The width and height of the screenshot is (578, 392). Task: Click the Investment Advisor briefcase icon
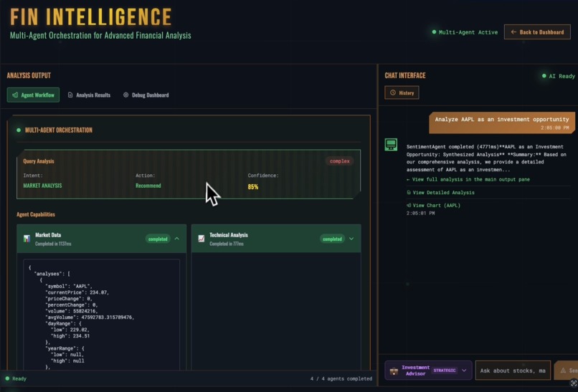tap(394, 371)
